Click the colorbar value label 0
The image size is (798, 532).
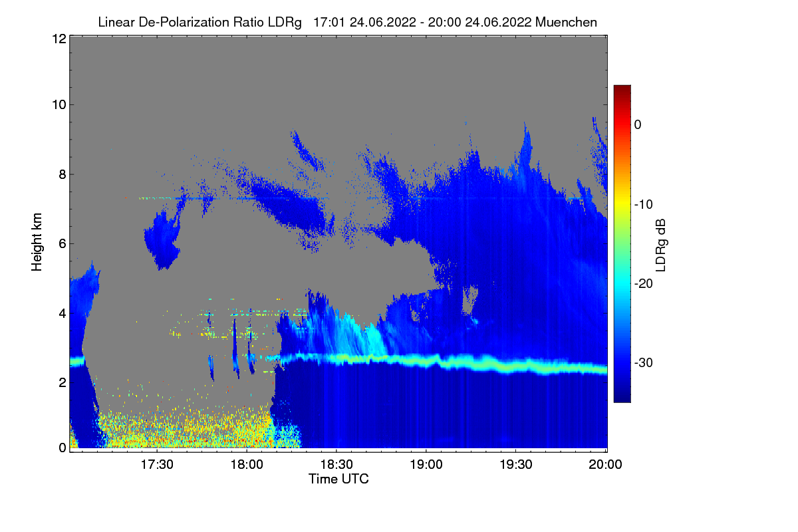638,124
